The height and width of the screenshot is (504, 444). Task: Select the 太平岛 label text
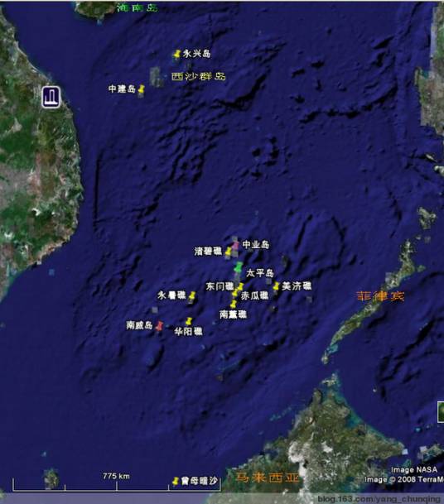coord(260,273)
